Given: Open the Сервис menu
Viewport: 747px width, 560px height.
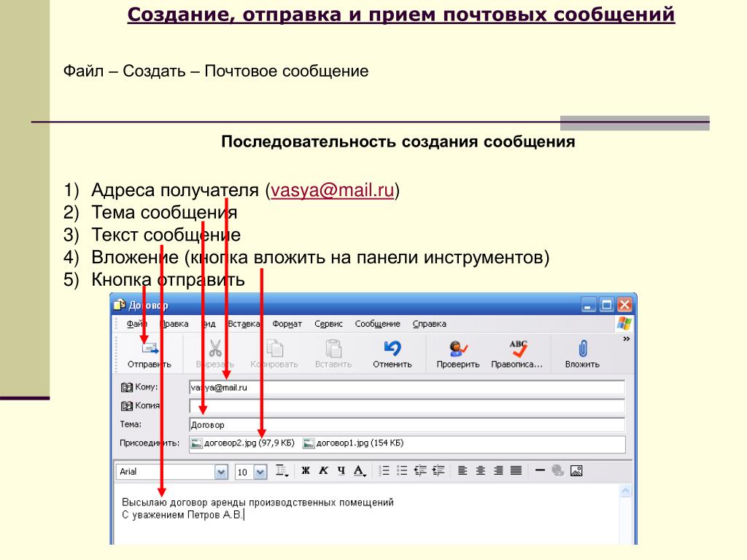Looking at the screenshot, I should (328, 324).
